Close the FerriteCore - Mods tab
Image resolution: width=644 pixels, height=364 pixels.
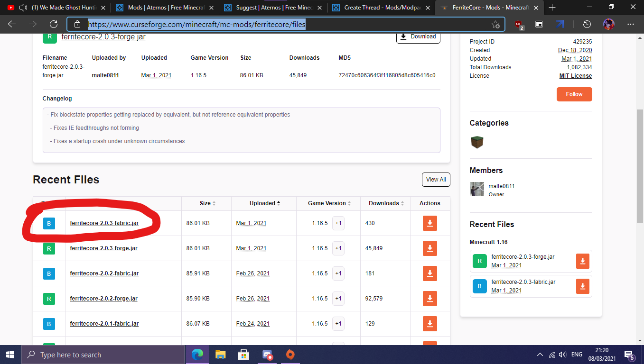tap(536, 8)
